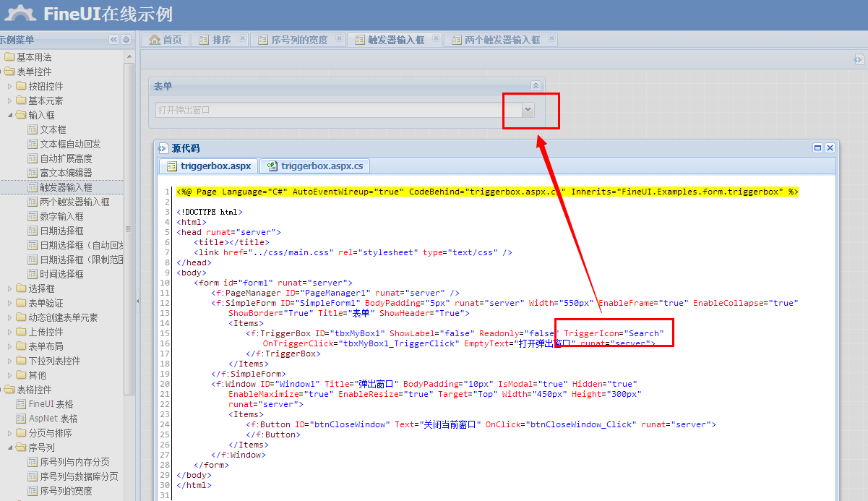
Task: Click the 示例菜单 panel header title
Action: tap(17, 40)
